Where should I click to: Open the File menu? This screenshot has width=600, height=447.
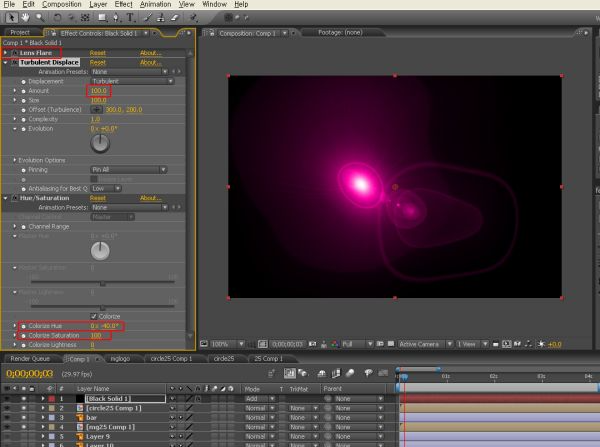tap(9, 4)
